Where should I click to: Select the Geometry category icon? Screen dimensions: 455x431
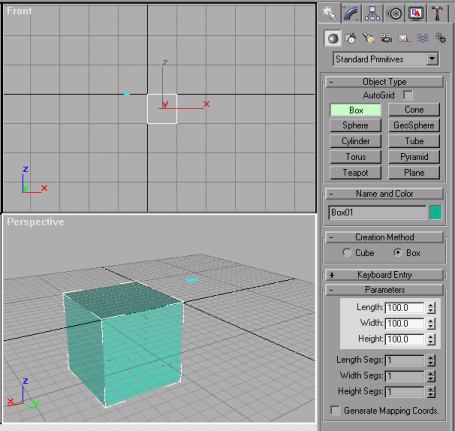333,39
